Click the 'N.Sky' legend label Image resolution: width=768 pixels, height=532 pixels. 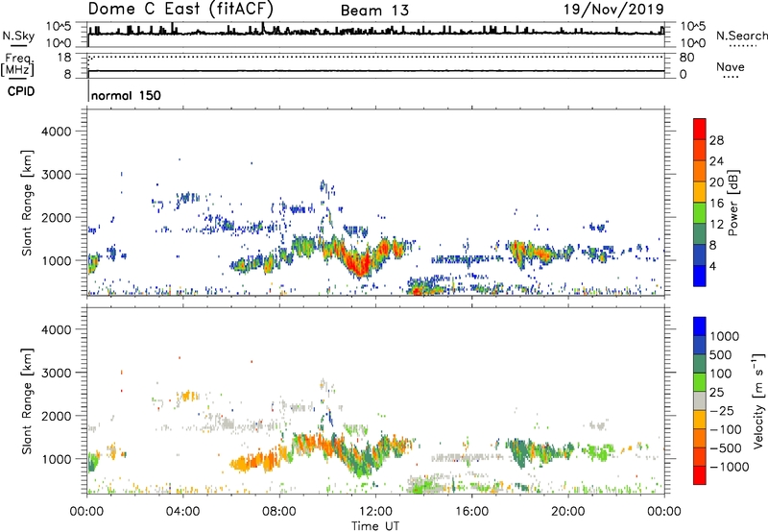(18, 36)
